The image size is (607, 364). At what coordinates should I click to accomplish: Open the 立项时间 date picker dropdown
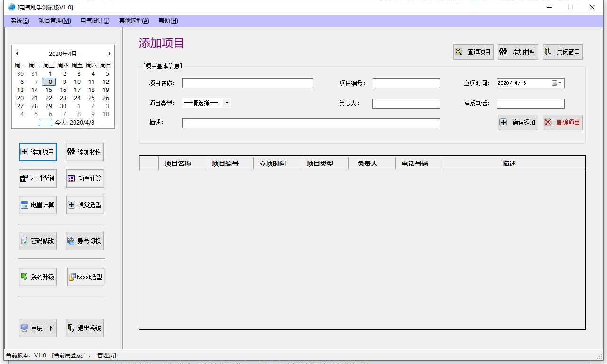click(x=560, y=83)
